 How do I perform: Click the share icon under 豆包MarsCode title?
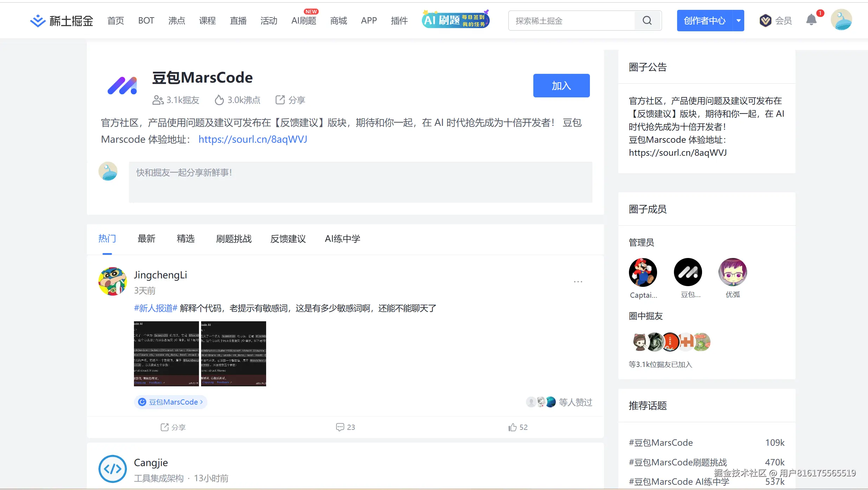pyautogui.click(x=280, y=100)
